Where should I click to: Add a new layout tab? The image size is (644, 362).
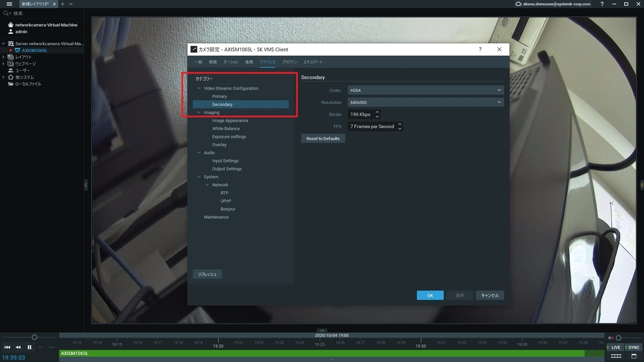point(62,4)
